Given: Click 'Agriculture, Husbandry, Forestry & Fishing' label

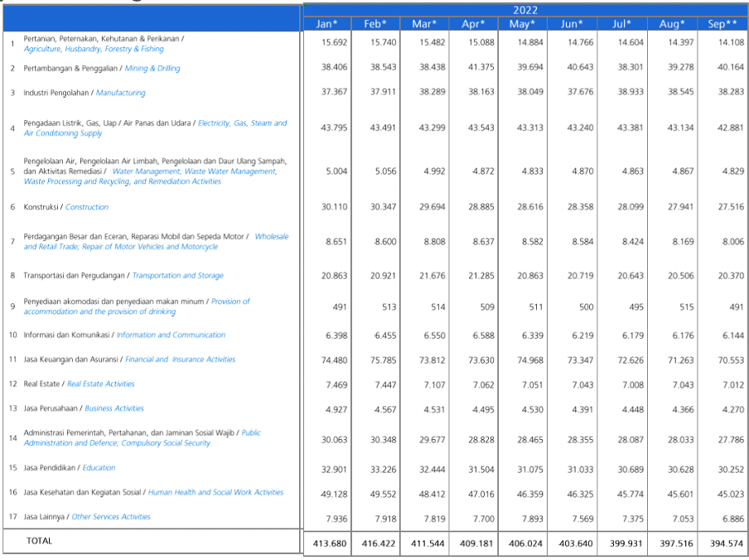Looking at the screenshot, I should point(94,49).
